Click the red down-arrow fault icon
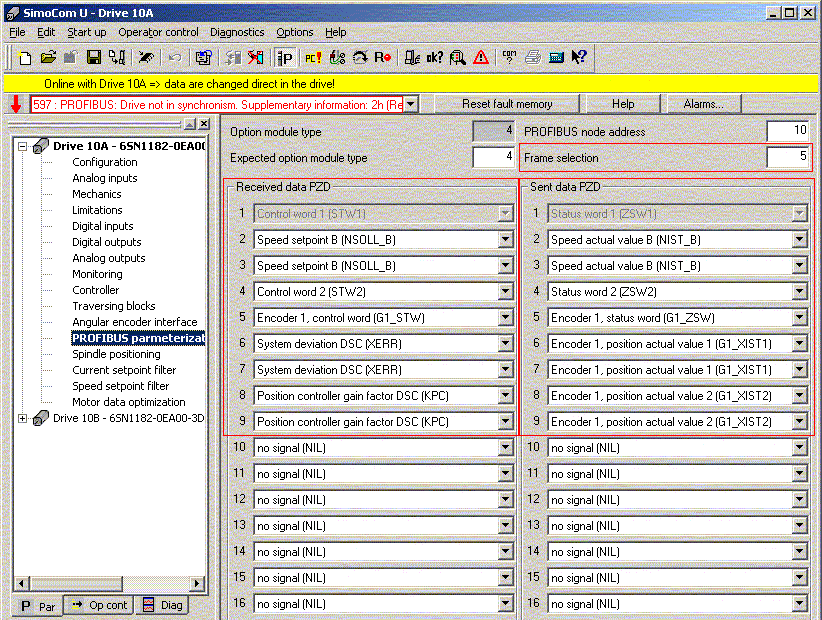Viewport: 822px width, 620px height. tap(16, 104)
